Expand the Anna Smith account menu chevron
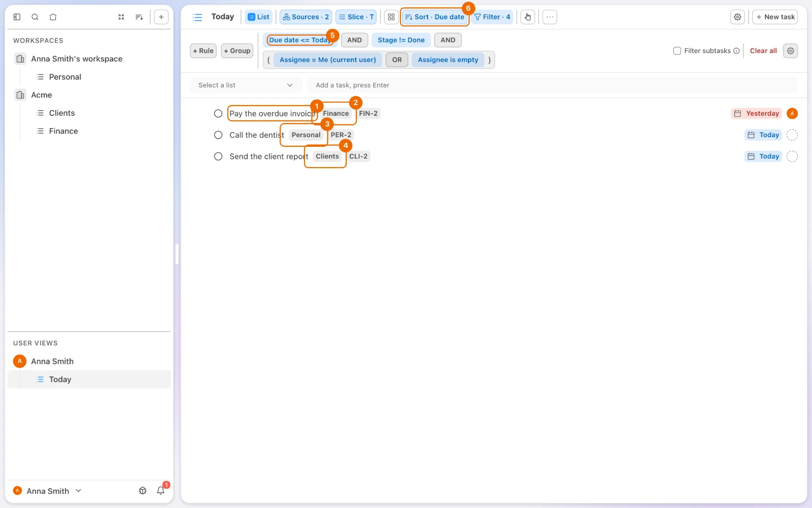The height and width of the screenshot is (508, 812). click(x=79, y=491)
